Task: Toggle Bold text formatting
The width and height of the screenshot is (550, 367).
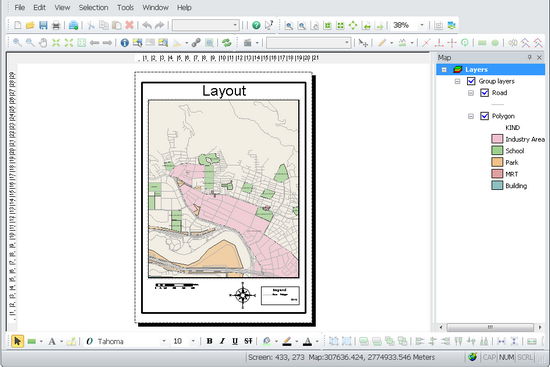Action: 209,341
